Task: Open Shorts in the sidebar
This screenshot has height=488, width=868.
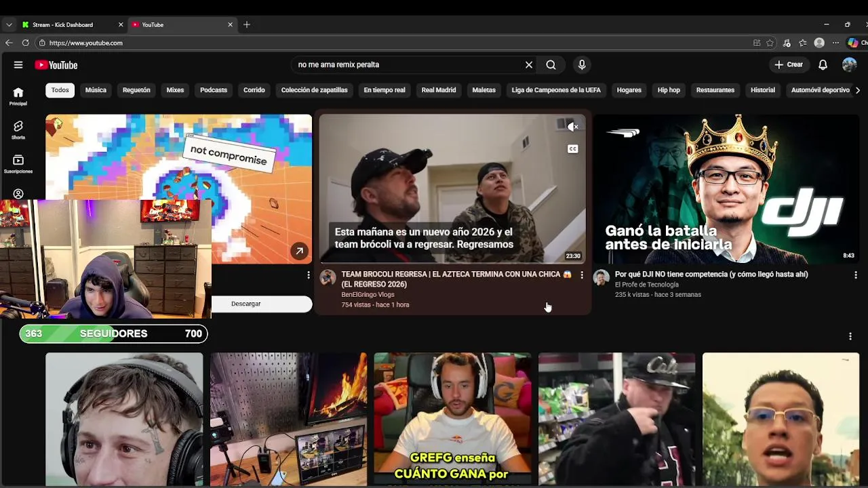Action: click(18, 130)
